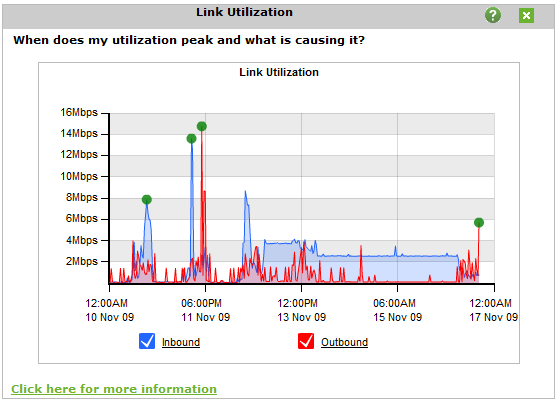
Task: Click the 16Mbps y-axis label
Action: 79,113
